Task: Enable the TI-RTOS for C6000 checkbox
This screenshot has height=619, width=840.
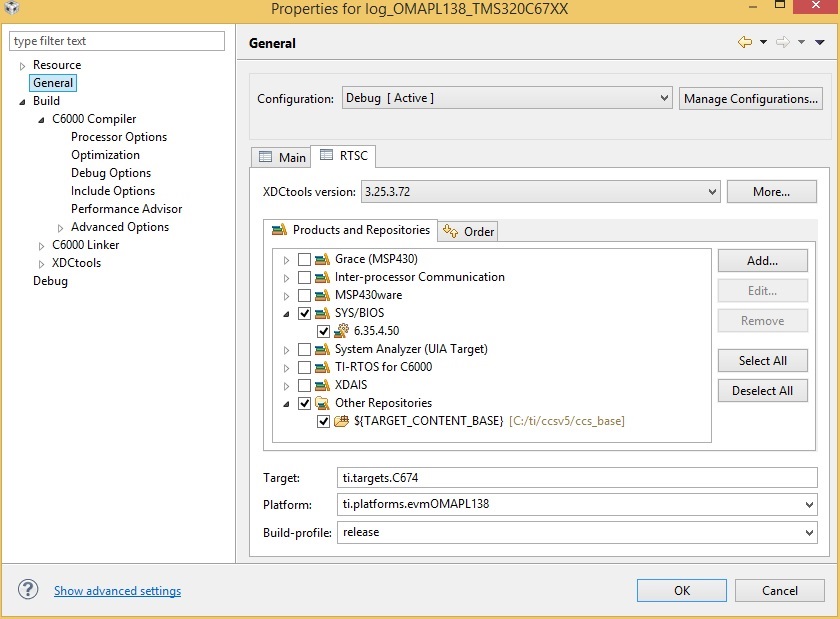Action: pyautogui.click(x=304, y=367)
